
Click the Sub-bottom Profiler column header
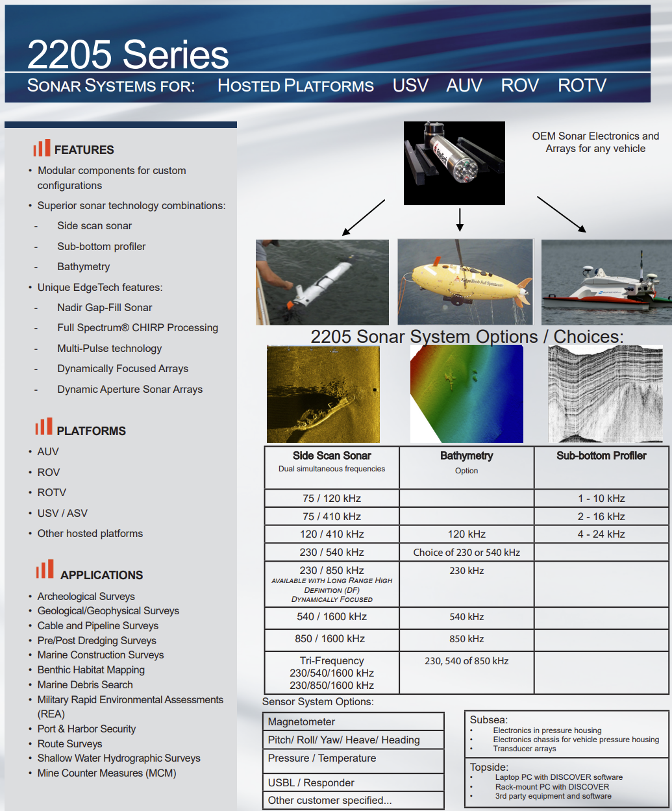tap(601, 456)
